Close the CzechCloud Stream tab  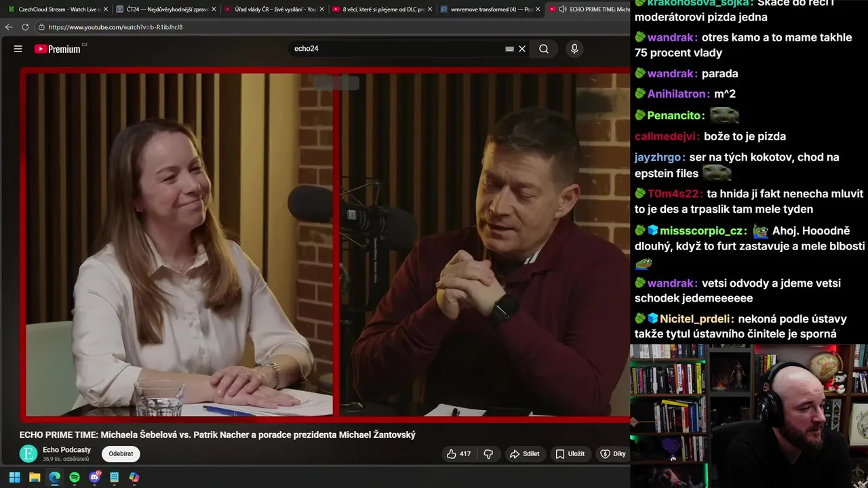pyautogui.click(x=105, y=9)
